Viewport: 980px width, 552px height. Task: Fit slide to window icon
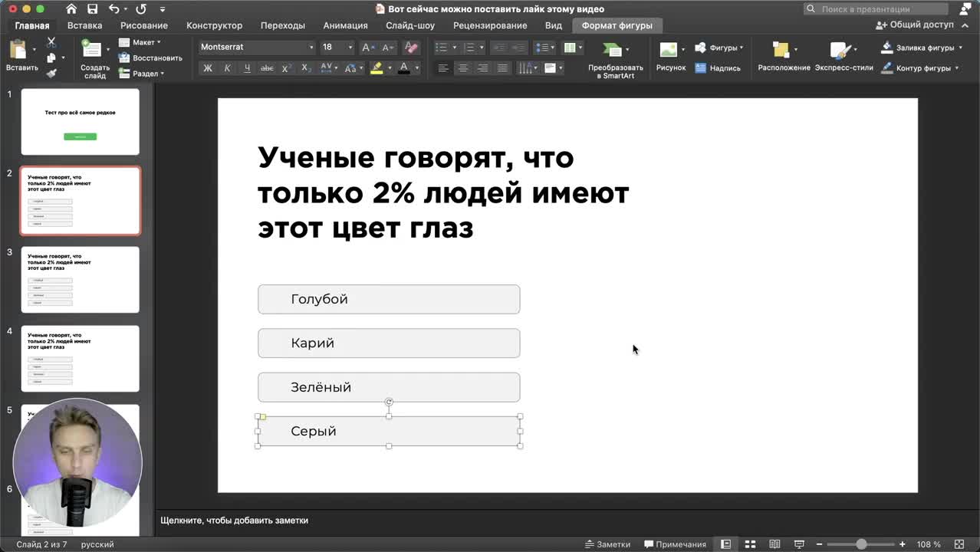pyautogui.click(x=959, y=544)
